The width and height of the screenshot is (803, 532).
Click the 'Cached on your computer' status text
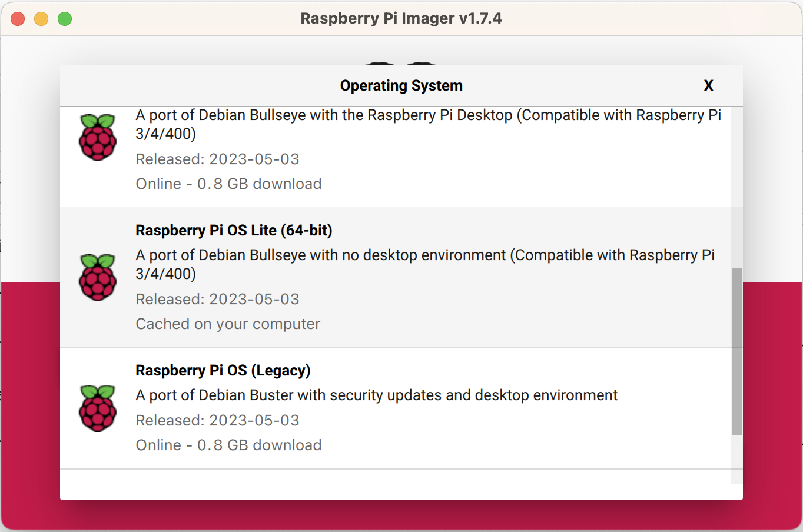click(228, 324)
